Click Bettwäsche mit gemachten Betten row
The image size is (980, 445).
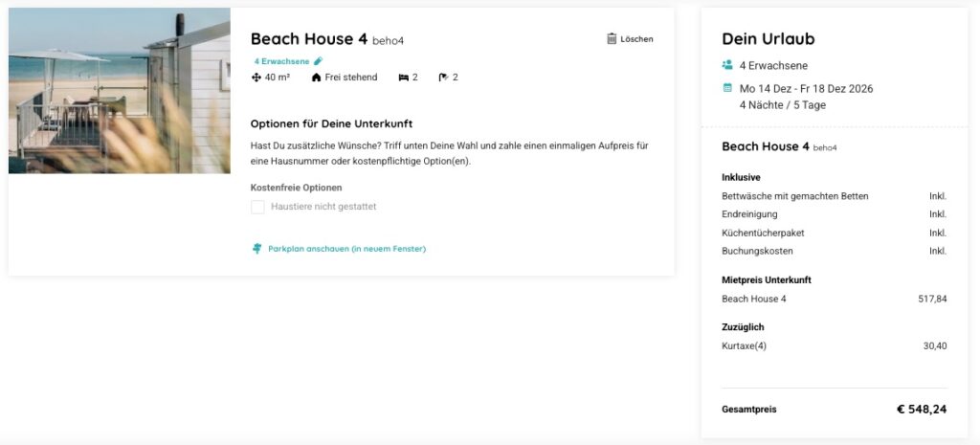tap(835, 196)
